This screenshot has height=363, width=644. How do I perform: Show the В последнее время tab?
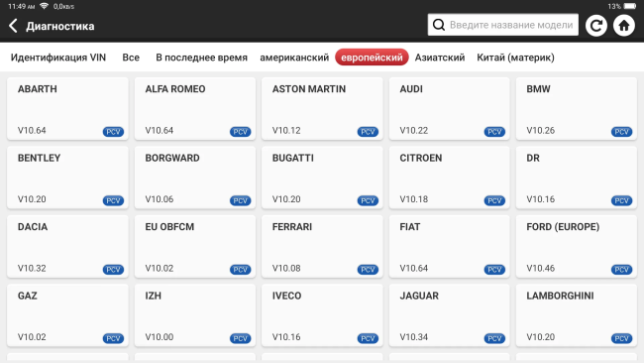(201, 58)
